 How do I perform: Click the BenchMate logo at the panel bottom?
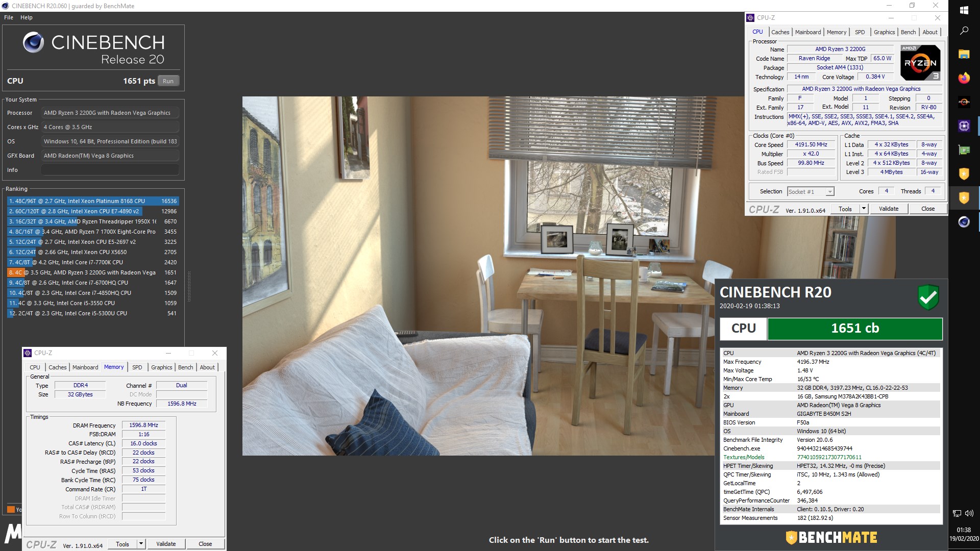click(831, 537)
